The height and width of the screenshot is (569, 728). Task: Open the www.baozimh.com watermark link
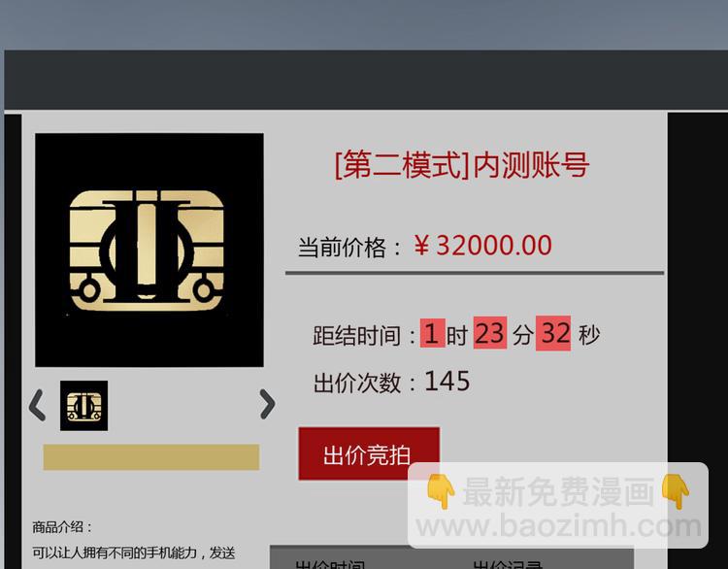click(x=558, y=526)
